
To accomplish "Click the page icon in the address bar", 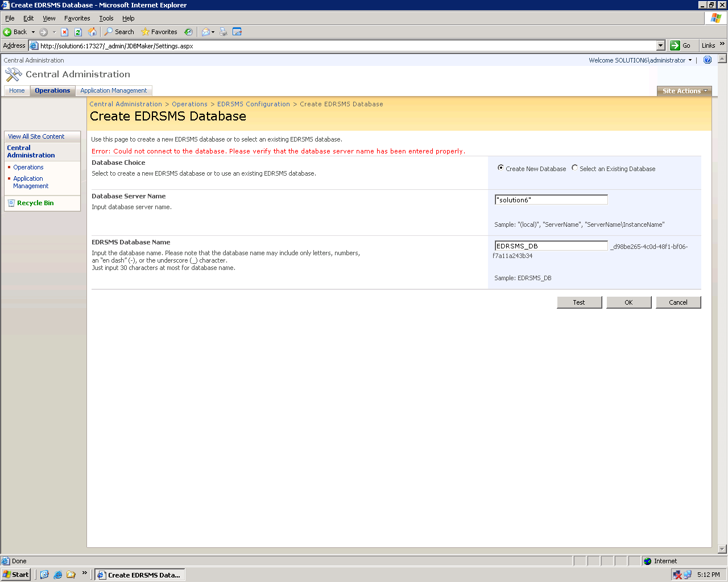I will [x=34, y=45].
